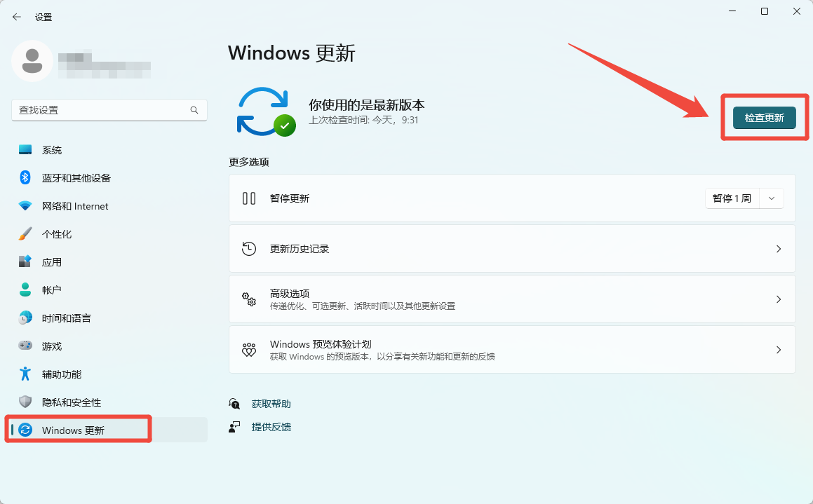Click the search magnifier icon
The height and width of the screenshot is (504, 813).
coord(194,110)
